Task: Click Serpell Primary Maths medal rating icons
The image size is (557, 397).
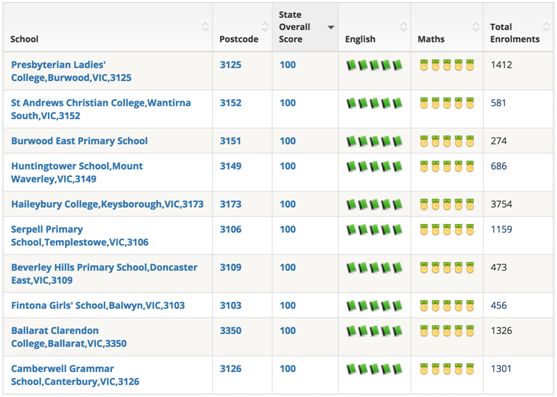Action: click(447, 229)
